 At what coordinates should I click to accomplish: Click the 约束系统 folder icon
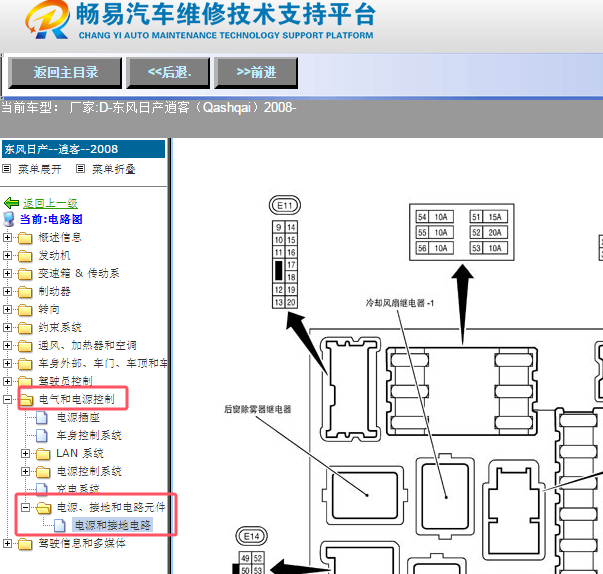click(x=25, y=328)
